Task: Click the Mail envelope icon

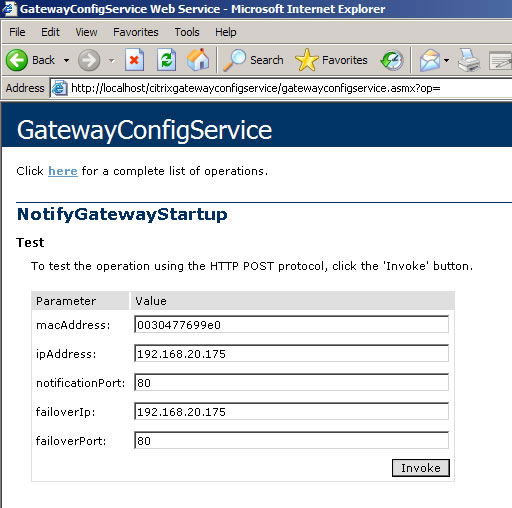Action: coord(430,60)
